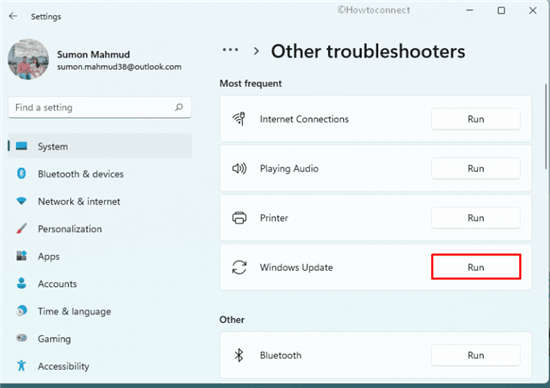Click the Other section heading

[x=232, y=320]
